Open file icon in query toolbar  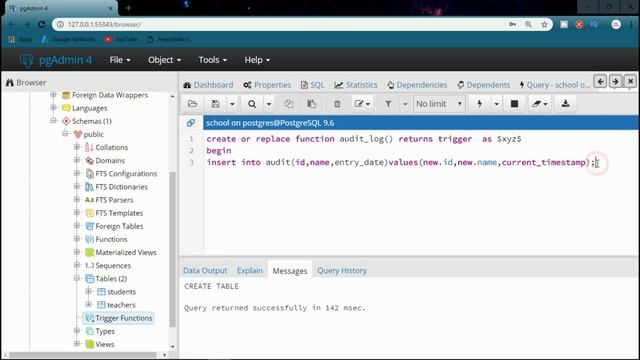pyautogui.click(x=192, y=104)
